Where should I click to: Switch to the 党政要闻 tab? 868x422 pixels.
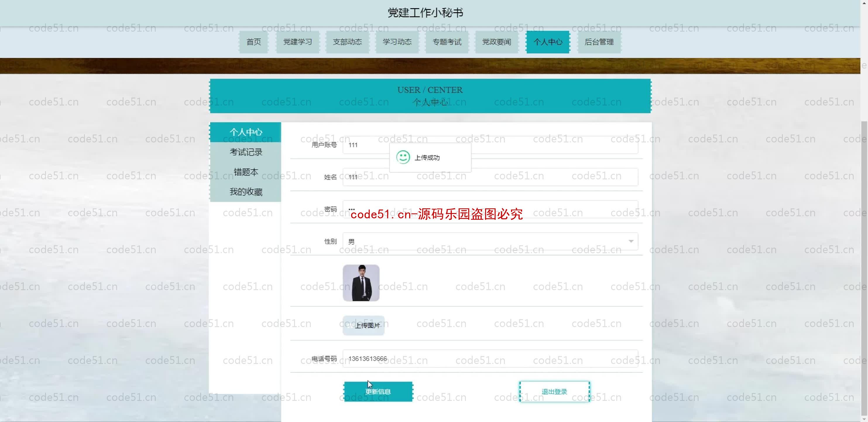tap(496, 42)
